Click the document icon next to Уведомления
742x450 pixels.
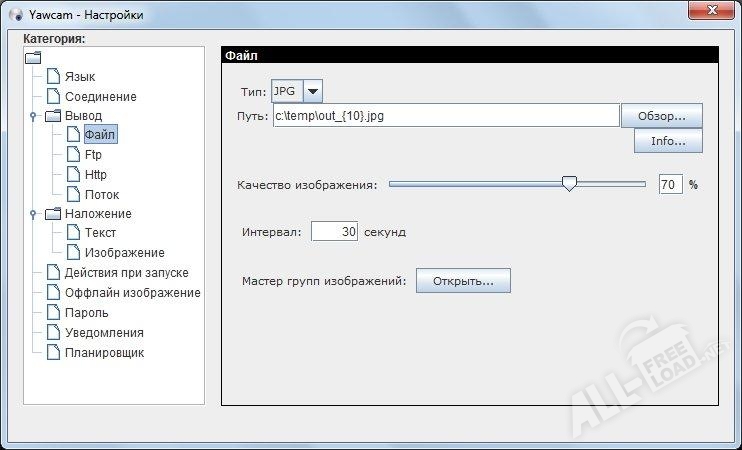(53, 332)
